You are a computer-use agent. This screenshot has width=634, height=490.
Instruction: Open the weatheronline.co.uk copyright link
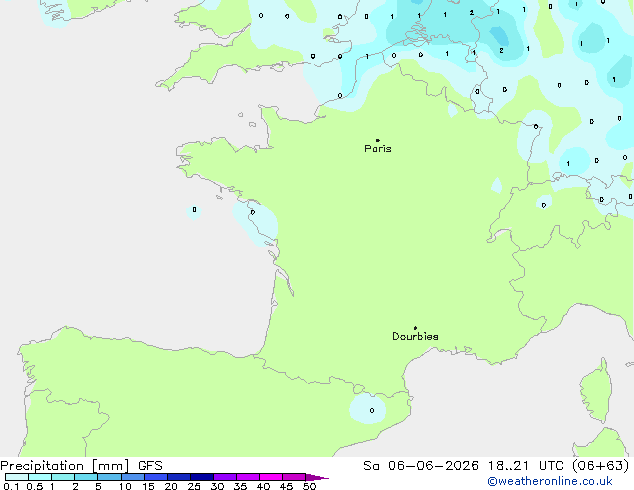click(x=550, y=481)
